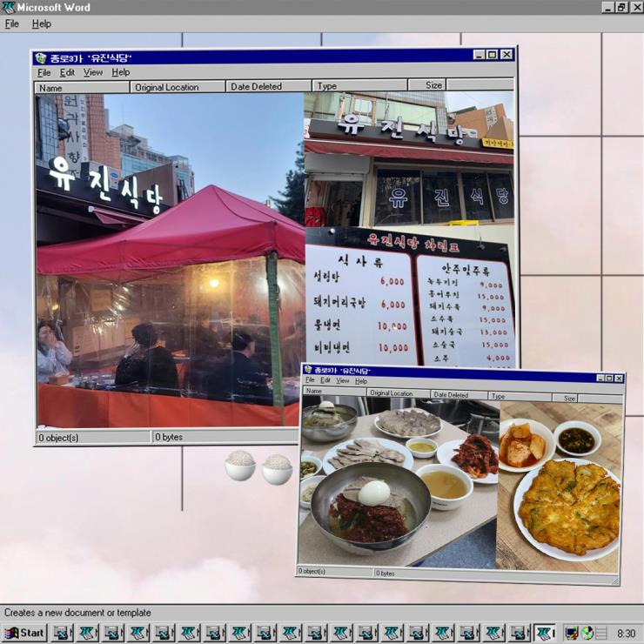644x644 pixels.
Task: Open the Windows Start menu
Action: (25, 633)
